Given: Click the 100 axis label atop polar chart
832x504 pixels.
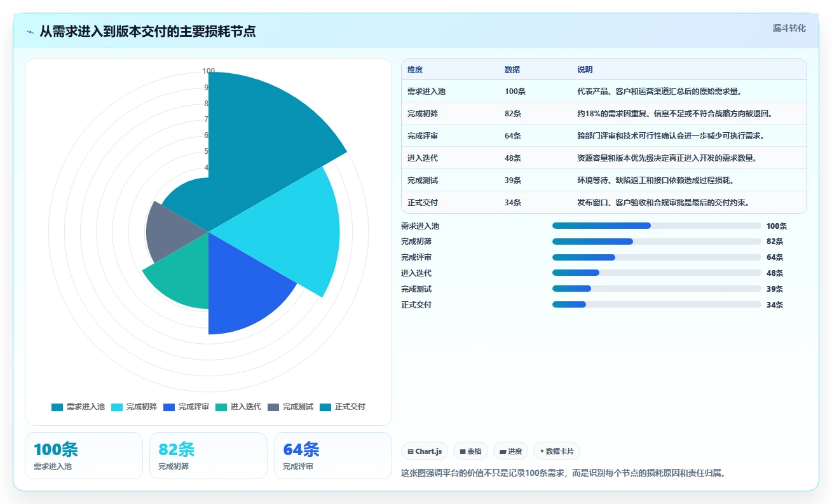Looking at the screenshot, I should [x=208, y=71].
